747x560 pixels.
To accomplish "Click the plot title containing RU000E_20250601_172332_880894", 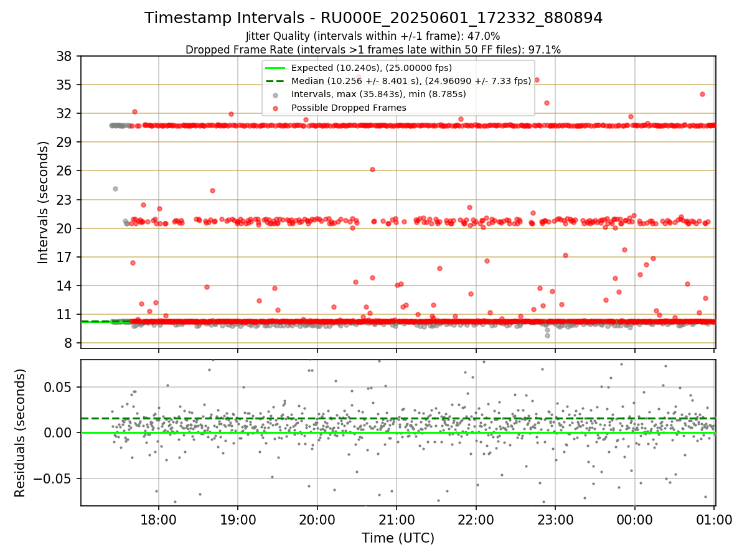I will click(374, 18).
